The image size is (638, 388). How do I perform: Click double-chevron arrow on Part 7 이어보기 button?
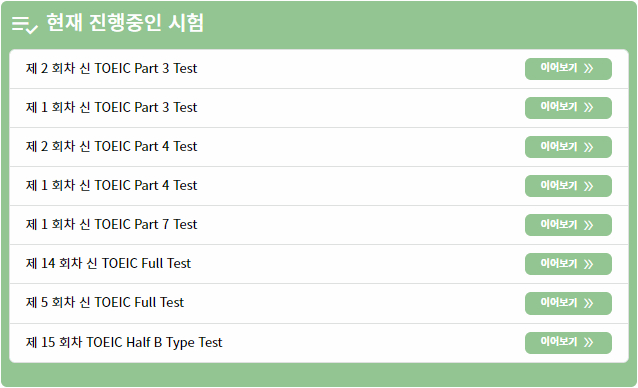tap(588, 225)
